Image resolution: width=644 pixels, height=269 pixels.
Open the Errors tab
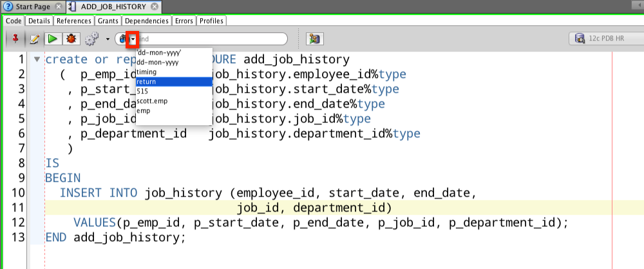(184, 21)
